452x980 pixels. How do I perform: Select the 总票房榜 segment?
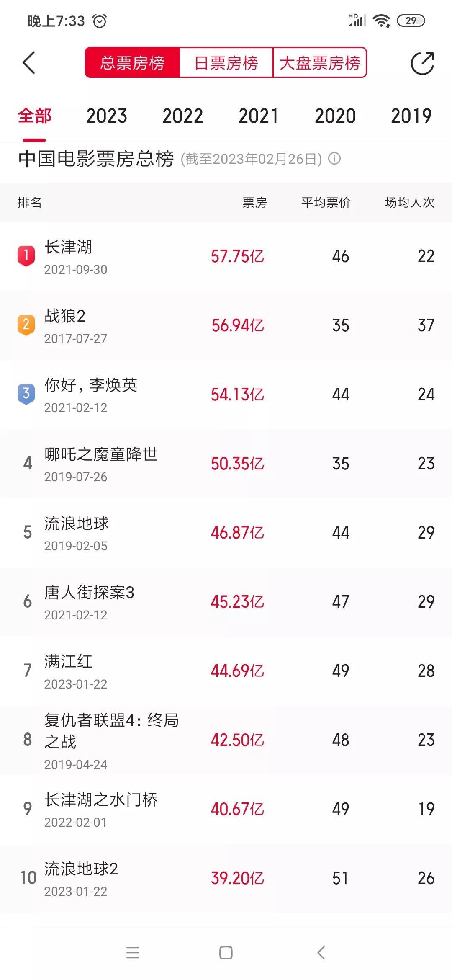tap(132, 63)
